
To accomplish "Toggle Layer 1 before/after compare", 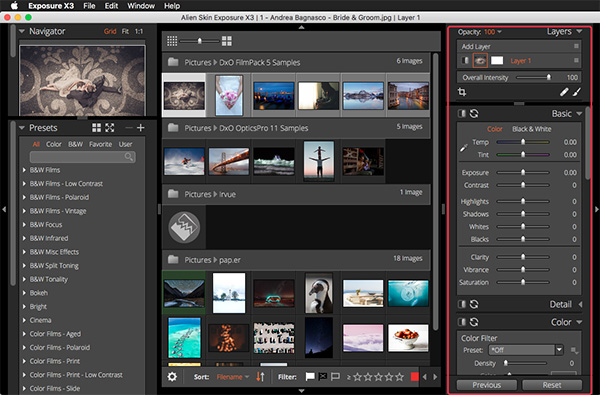I will [x=465, y=60].
